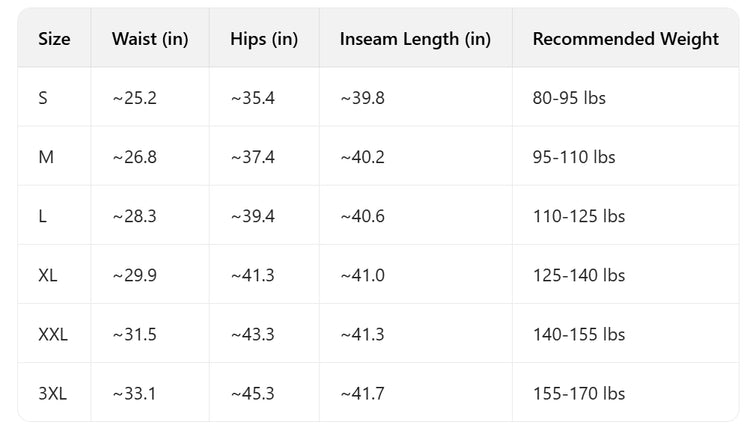
Task: Click the ~40.6 inseam length cell
Action: (x=362, y=216)
